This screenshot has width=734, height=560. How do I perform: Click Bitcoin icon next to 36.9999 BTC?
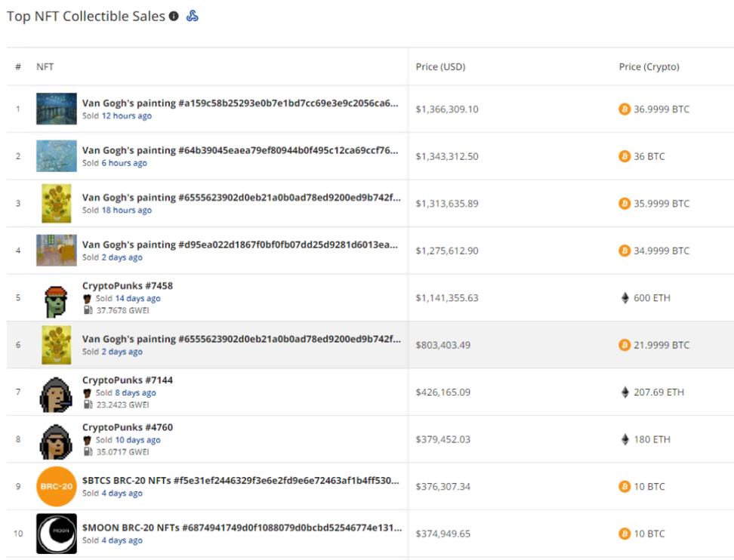point(625,109)
